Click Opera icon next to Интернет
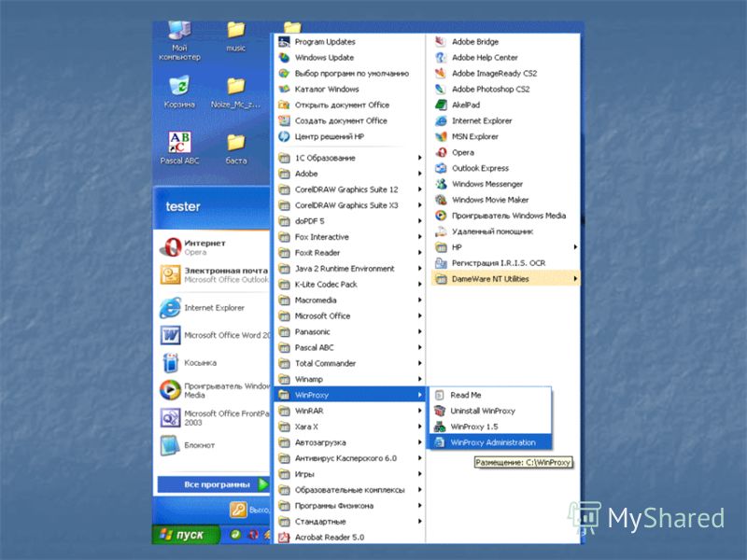Image resolution: width=747 pixels, height=560 pixels. (x=170, y=247)
